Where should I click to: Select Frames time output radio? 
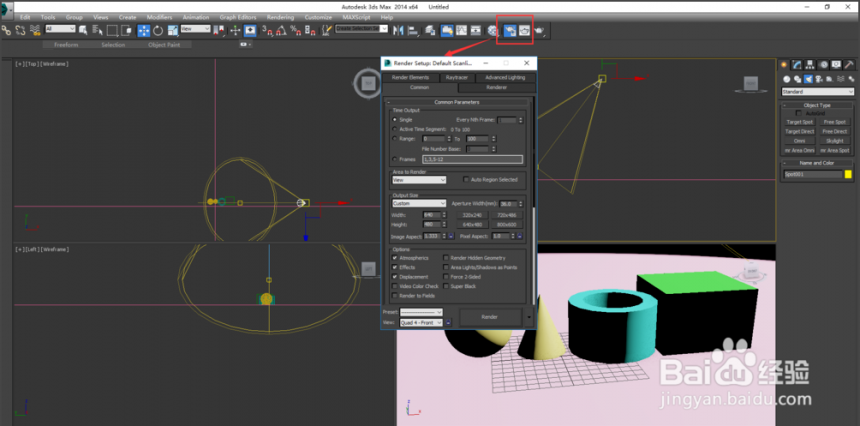[x=394, y=159]
